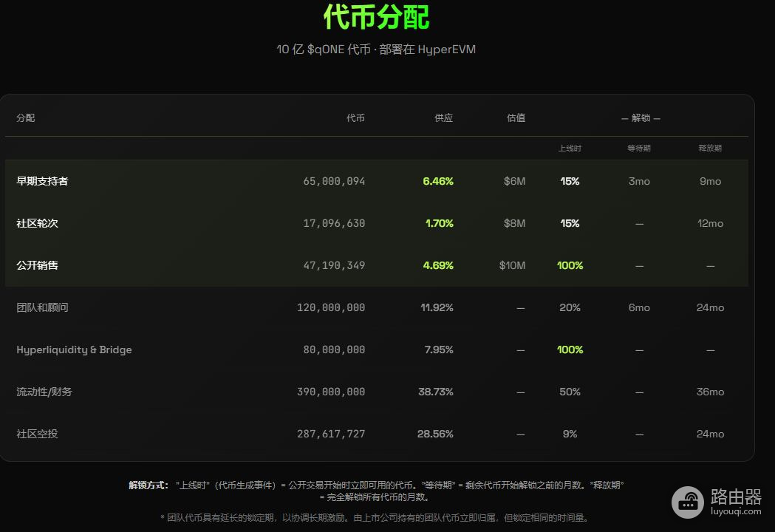The height and width of the screenshot is (532, 775).
Task: Click token amount 80,000,000
Action: (334, 349)
